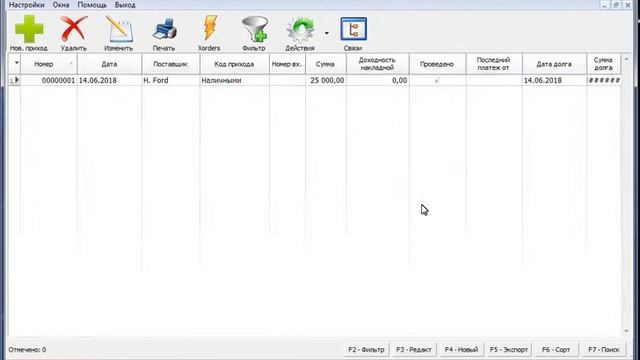Click the F5 - Экспорт button
Viewport: 640px width, 360px height.
point(509,349)
